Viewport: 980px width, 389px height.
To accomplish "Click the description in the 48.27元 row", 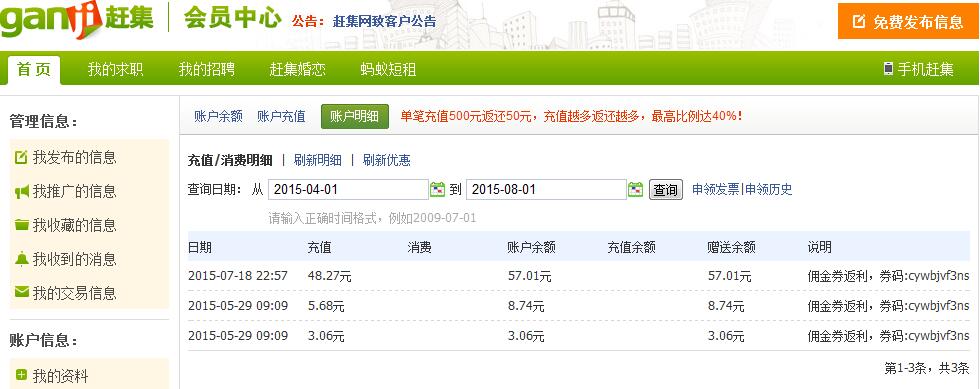I will (x=888, y=276).
